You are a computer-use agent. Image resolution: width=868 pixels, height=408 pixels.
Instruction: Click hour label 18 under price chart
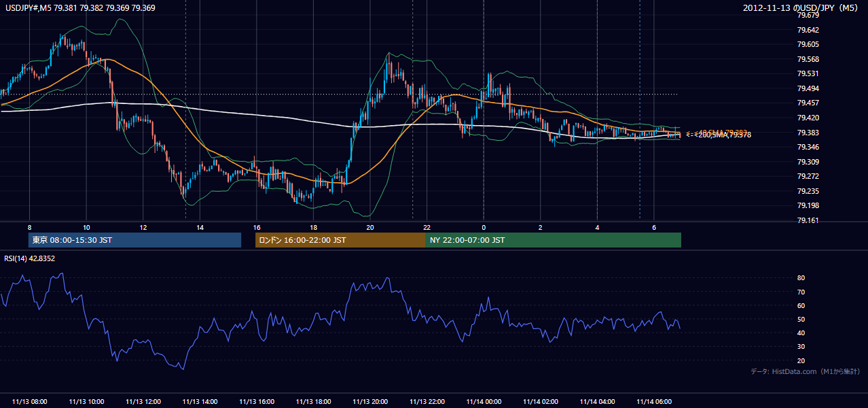pos(313,227)
